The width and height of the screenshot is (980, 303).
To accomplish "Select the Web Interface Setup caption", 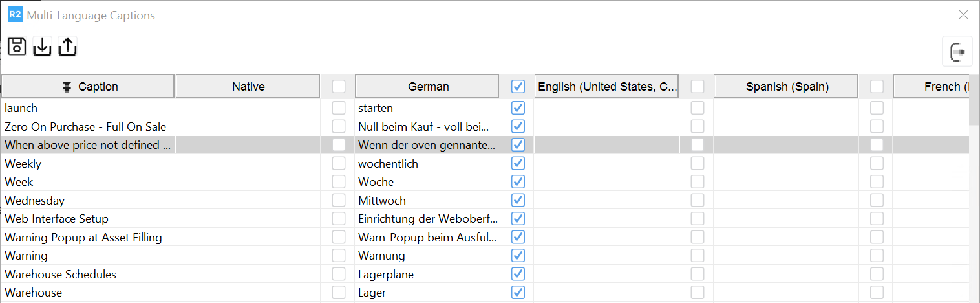I will 56,219.
